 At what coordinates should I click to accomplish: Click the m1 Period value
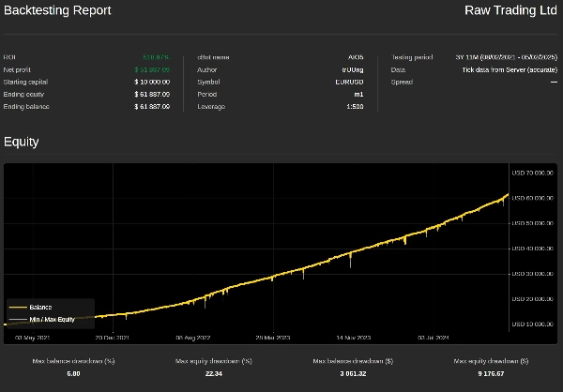359,94
